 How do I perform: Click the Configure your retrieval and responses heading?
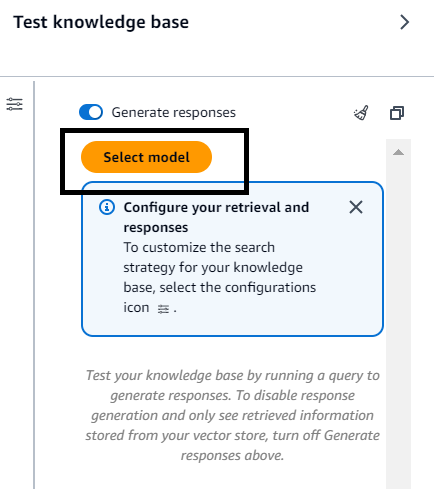pos(216,217)
